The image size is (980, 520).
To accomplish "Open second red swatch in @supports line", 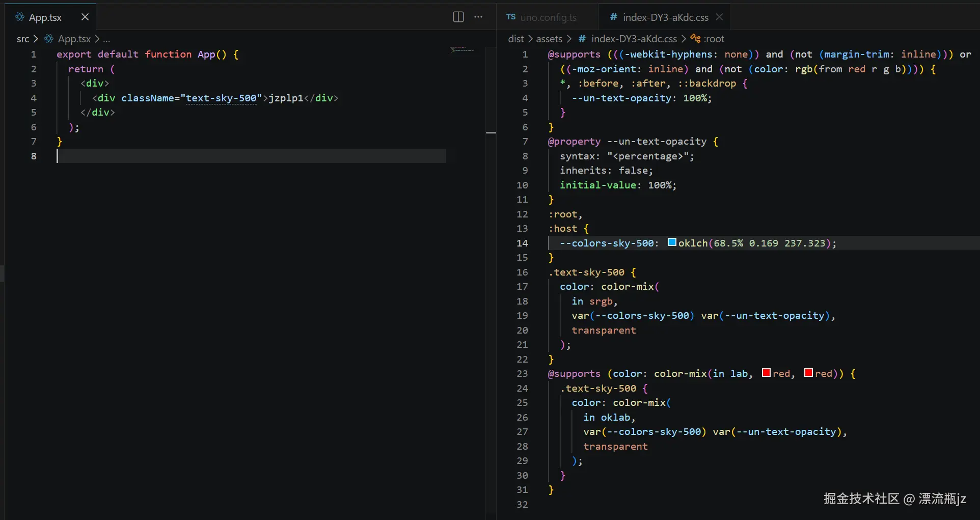I will point(808,373).
